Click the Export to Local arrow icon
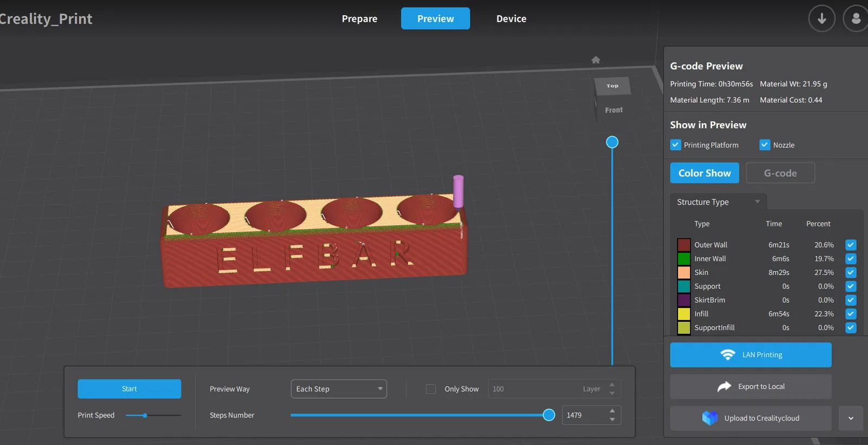 click(x=724, y=386)
